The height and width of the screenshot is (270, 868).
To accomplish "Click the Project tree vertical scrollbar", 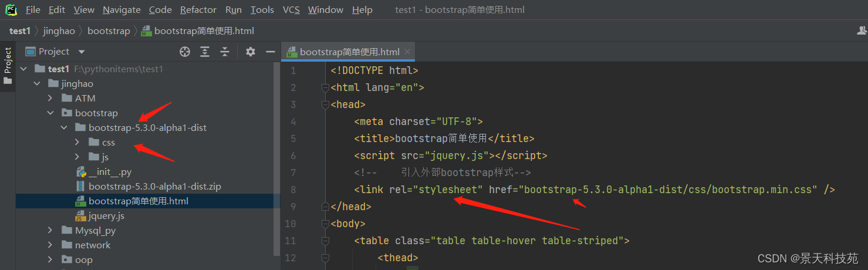I will 277,158.
